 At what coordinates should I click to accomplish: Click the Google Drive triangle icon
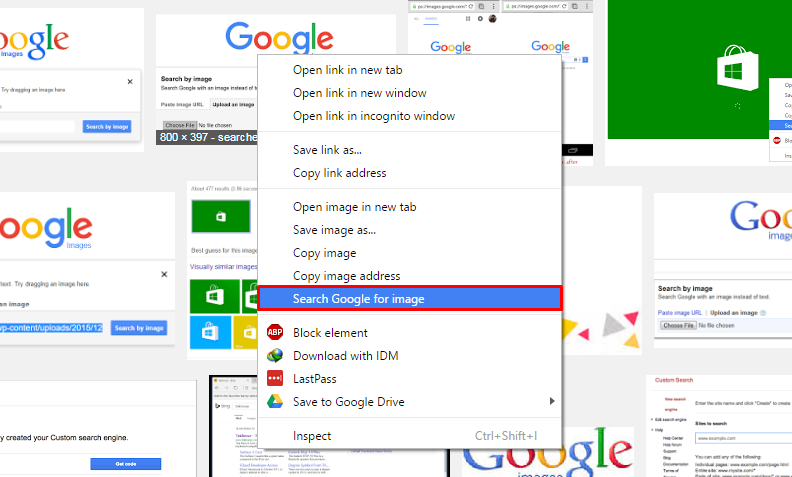pos(275,401)
